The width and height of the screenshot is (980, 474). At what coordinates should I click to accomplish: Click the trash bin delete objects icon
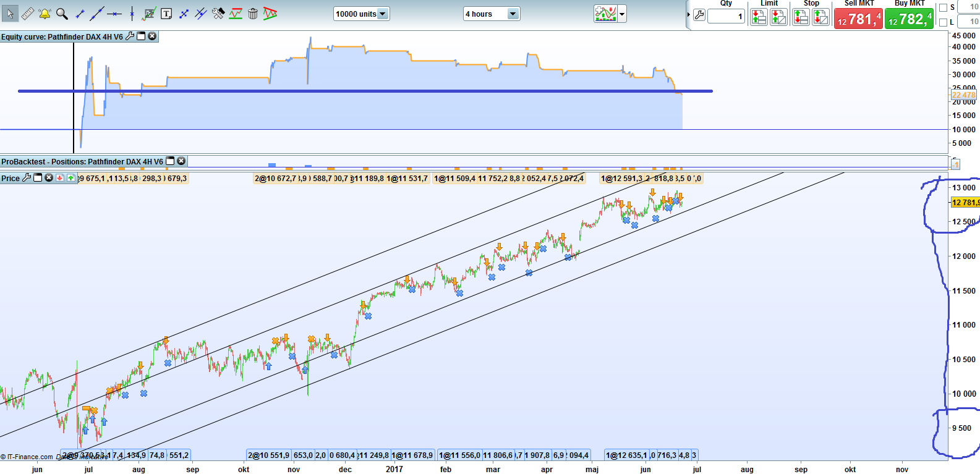tap(253, 14)
